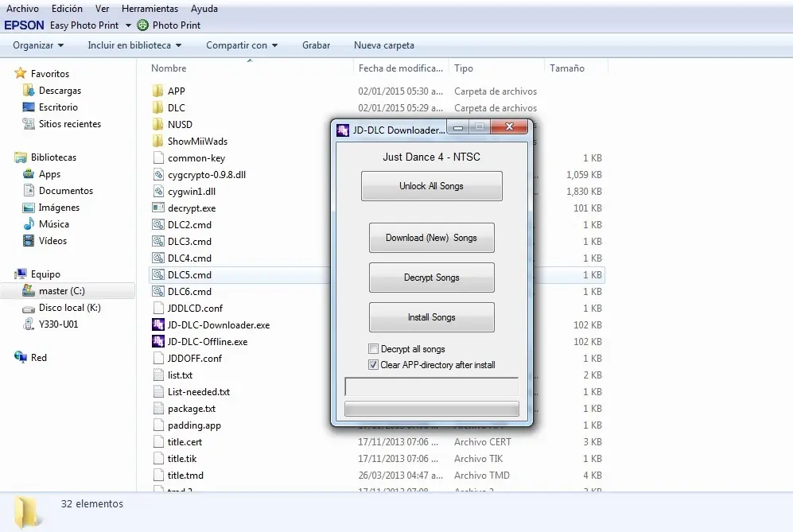Screen dimensions: 793x532
Task: Click the Bibliotecas icon
Action: click(x=20, y=157)
